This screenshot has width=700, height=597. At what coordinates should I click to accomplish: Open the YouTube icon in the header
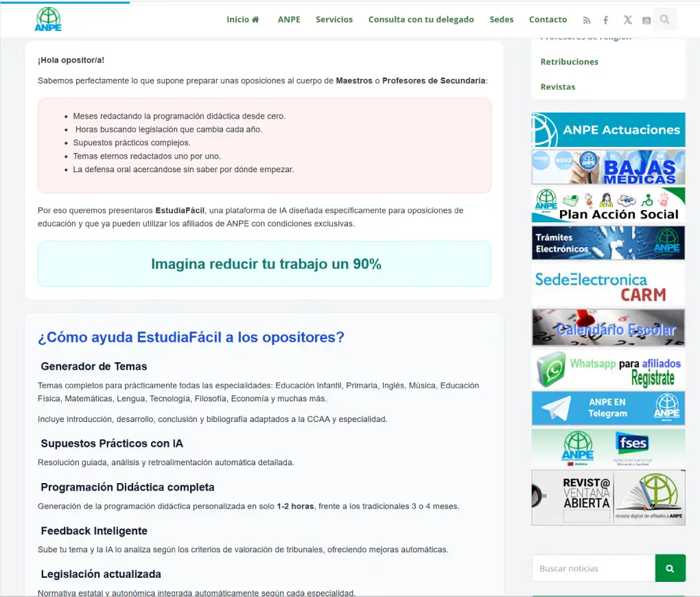pos(646,20)
